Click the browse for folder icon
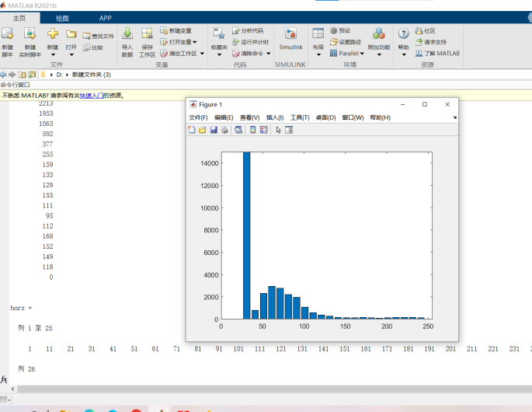The height and width of the screenshot is (412, 532). [33, 75]
